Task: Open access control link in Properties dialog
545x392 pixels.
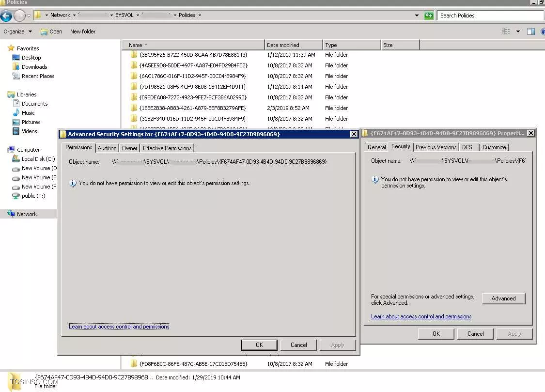Action: point(421,316)
